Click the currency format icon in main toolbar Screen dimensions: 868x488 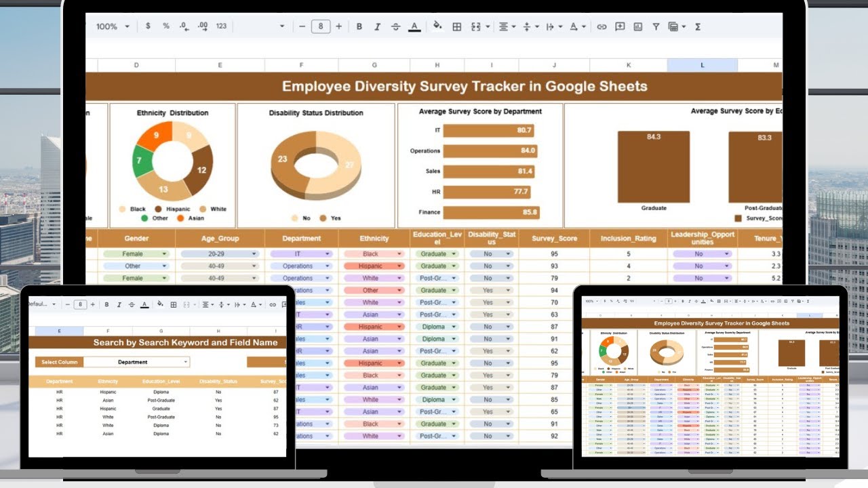[148, 26]
